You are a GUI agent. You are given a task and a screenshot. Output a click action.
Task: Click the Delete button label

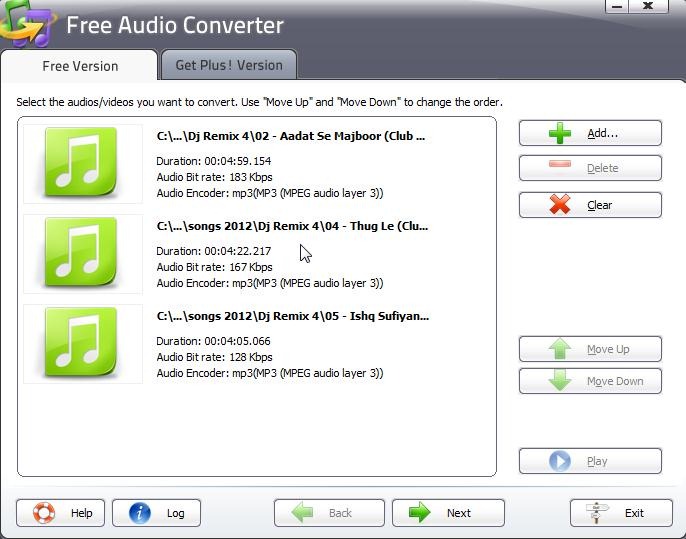coord(602,168)
